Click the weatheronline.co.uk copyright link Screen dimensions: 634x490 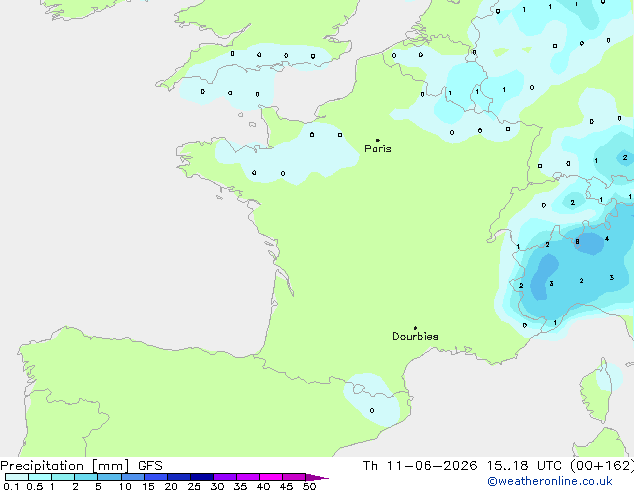[550, 481]
